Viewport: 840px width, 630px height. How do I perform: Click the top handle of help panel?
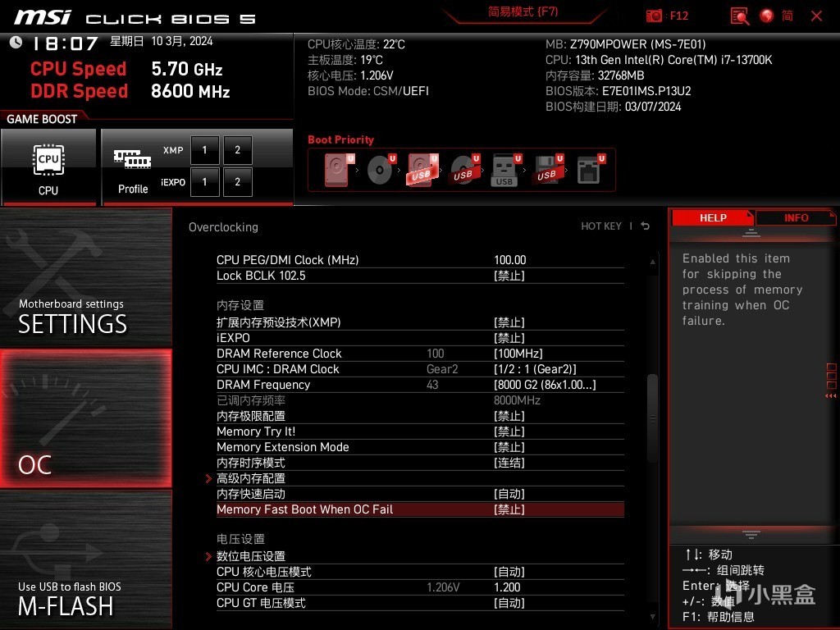pos(751,233)
